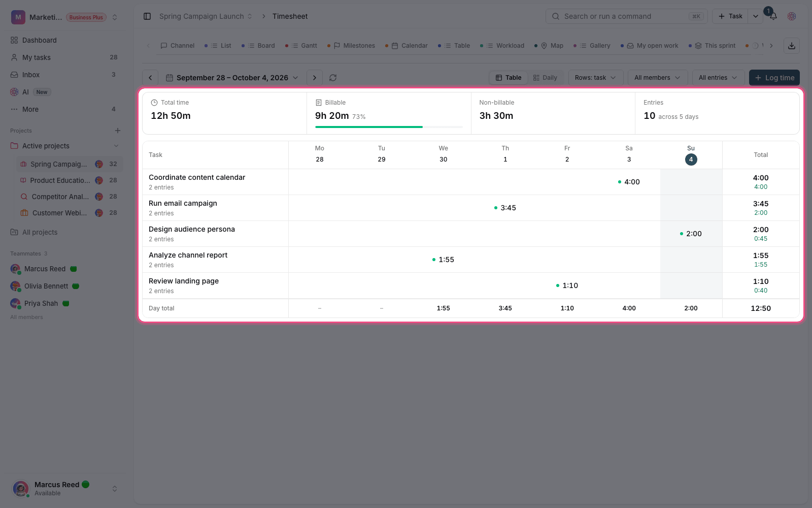Viewport: 812px width, 508px height.
Task: Open the AI assistant
Action: (66, 92)
